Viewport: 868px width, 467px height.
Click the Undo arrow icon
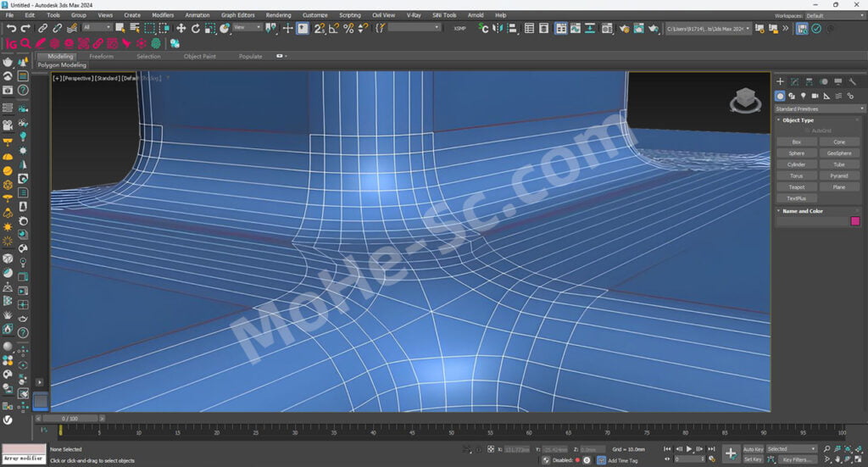[10, 28]
